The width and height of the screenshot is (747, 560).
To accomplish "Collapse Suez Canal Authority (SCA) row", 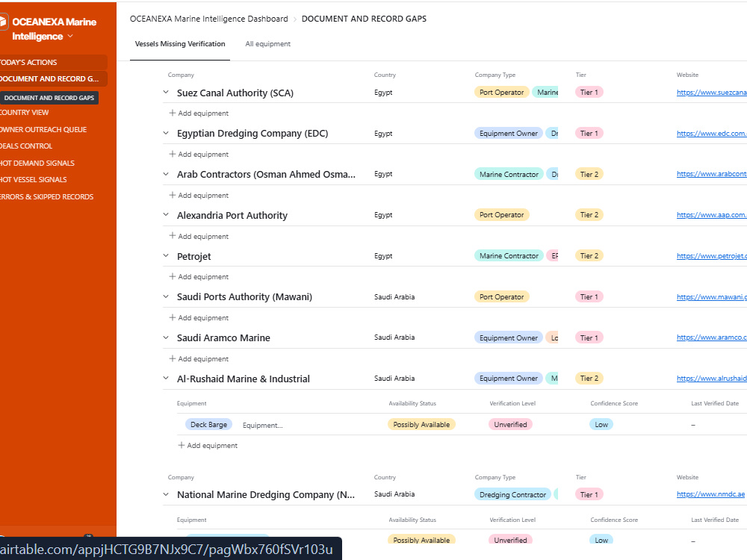I will 166,93.
